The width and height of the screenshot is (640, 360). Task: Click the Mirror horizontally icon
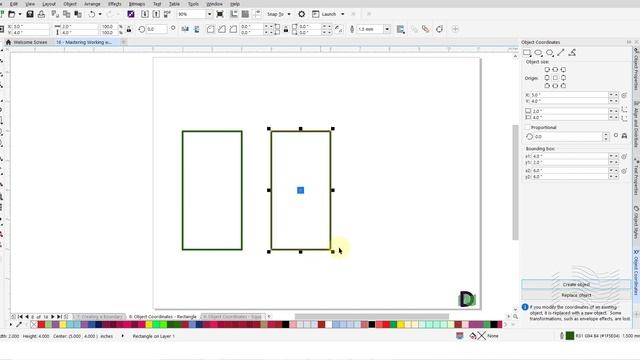[185, 29]
